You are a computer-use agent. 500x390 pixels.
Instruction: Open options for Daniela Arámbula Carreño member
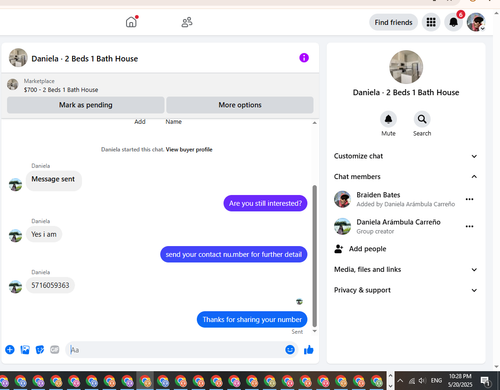469,226
